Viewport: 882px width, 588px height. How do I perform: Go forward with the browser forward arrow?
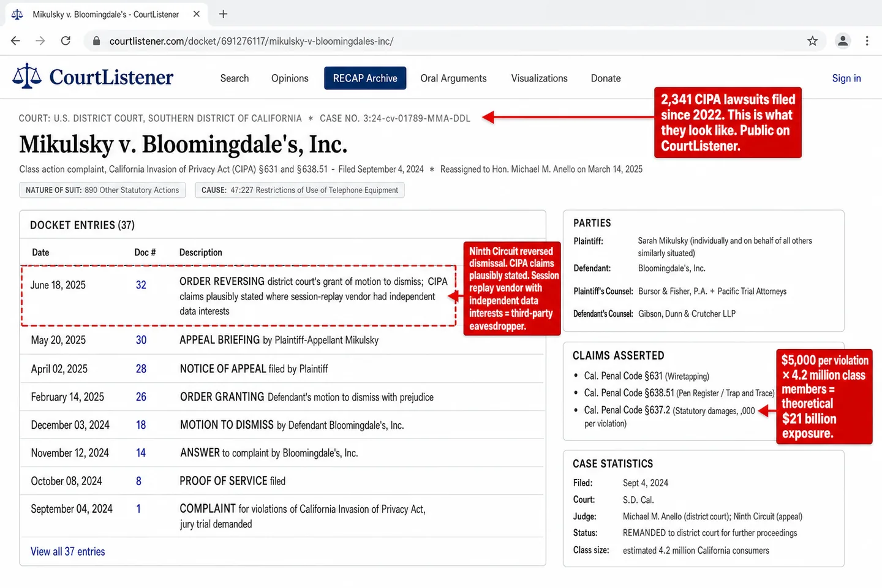[40, 41]
